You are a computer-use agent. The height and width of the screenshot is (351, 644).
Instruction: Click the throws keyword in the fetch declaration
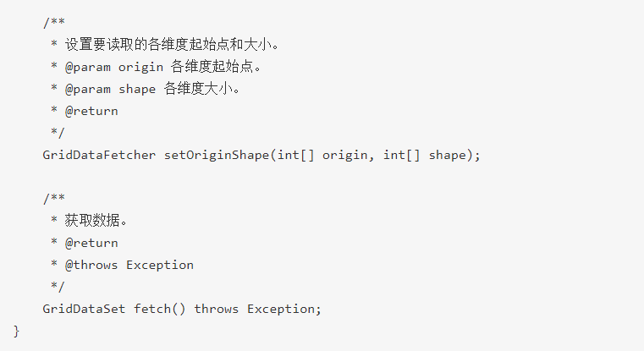click(217, 309)
